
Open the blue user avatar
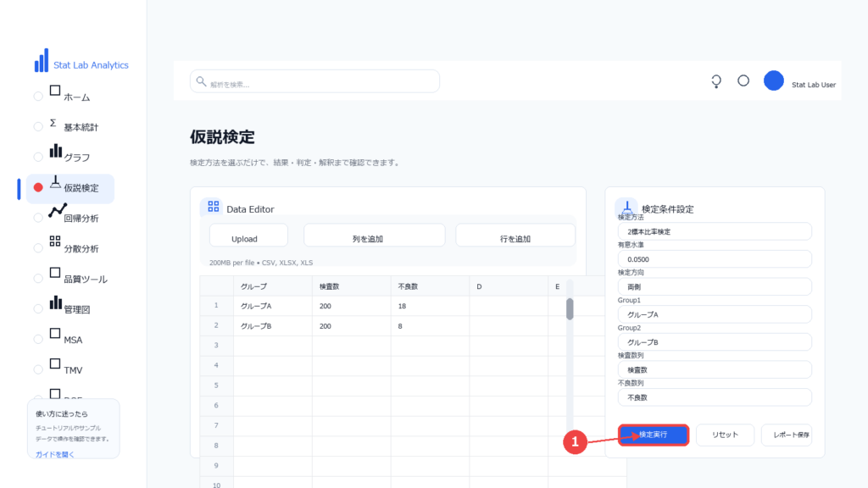tap(773, 80)
